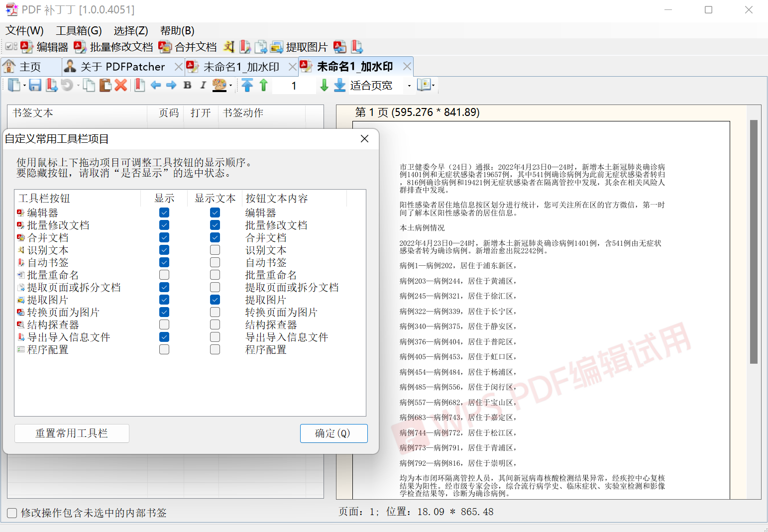Click the red X delete icon
Image resolution: width=768 pixels, height=532 pixels.
[x=121, y=85]
